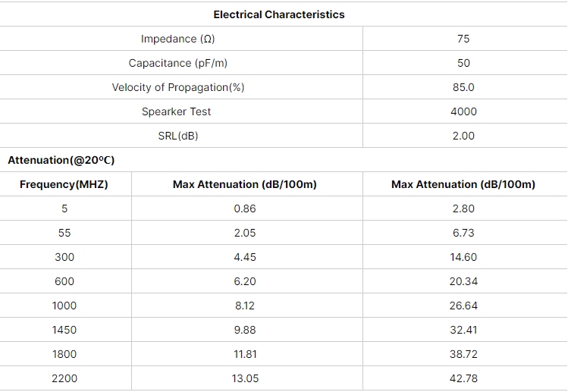Screen dimensions: 568x392
Task: Select the Impedance (Ω) row label
Action: 178,39
